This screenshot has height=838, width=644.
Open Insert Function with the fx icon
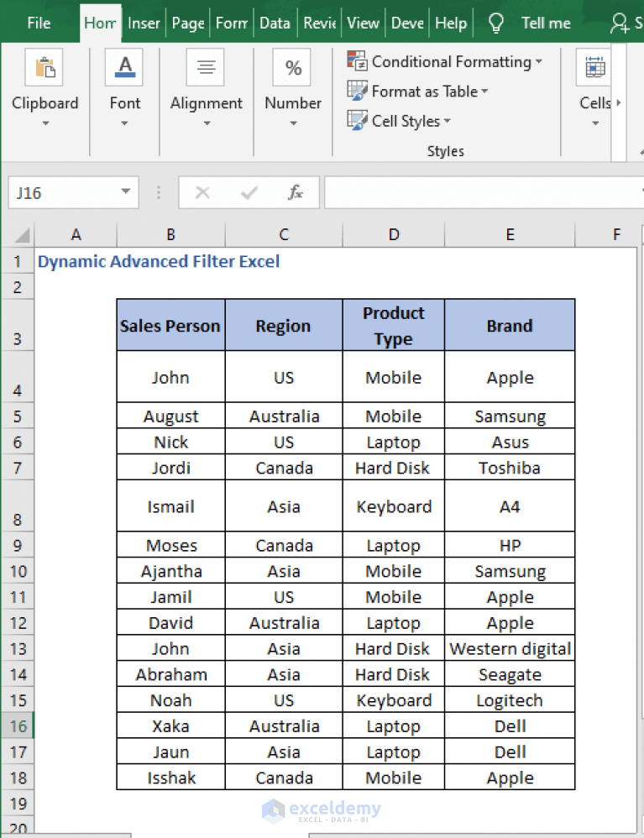296,192
